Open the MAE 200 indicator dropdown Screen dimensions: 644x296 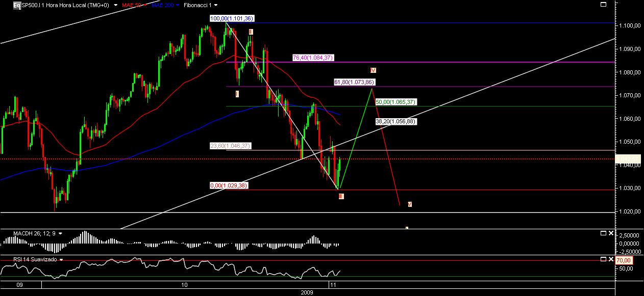coord(177,5)
